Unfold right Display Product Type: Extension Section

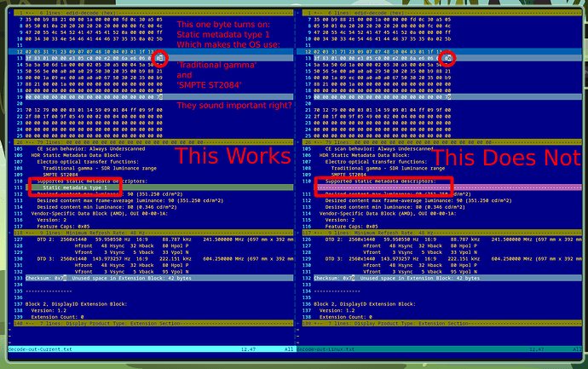441,323
